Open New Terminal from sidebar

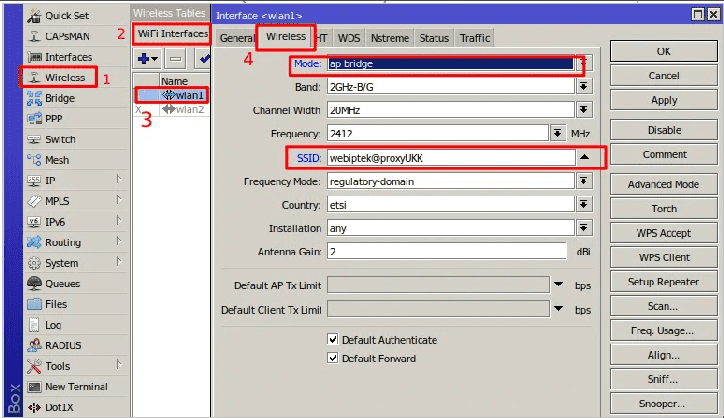(33, 386)
